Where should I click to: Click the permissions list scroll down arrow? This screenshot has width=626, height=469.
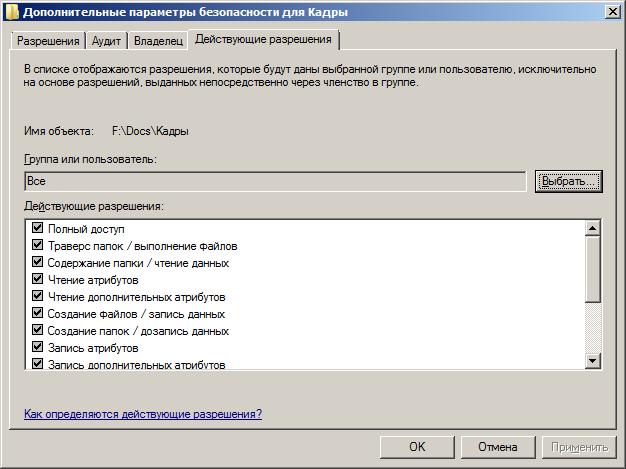[x=592, y=361]
